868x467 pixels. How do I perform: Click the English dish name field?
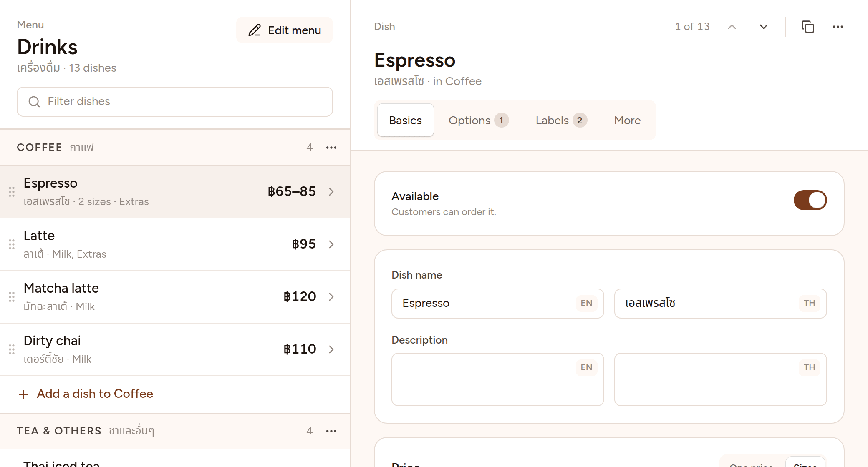(497, 304)
